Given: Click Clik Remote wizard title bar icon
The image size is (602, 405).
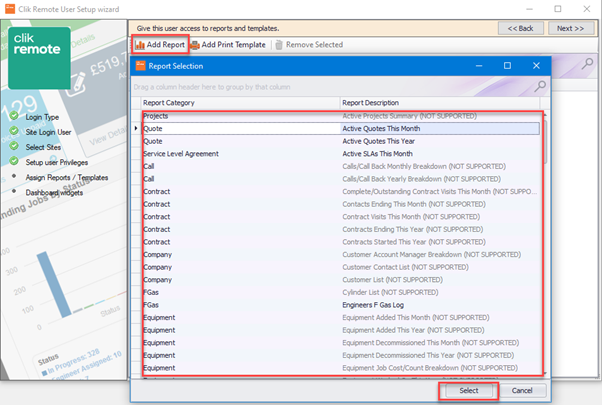Looking at the screenshot, I should click(x=10, y=9).
